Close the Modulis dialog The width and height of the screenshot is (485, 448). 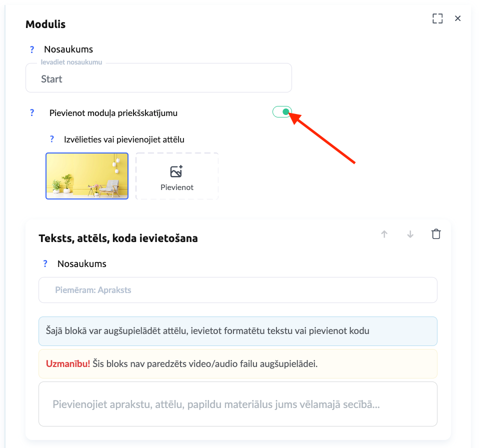pos(457,18)
